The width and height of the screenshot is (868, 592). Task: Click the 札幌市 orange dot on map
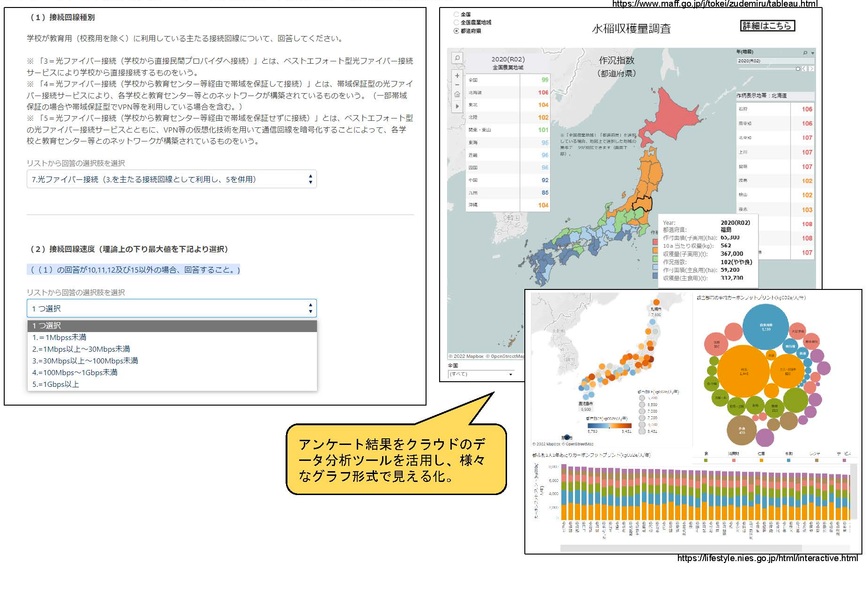656,302
